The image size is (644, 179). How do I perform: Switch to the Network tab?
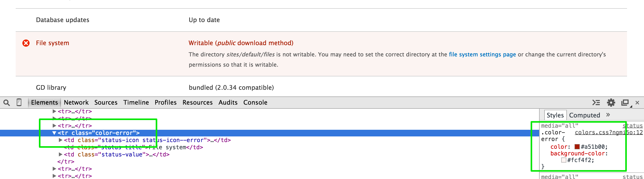pyautogui.click(x=76, y=103)
